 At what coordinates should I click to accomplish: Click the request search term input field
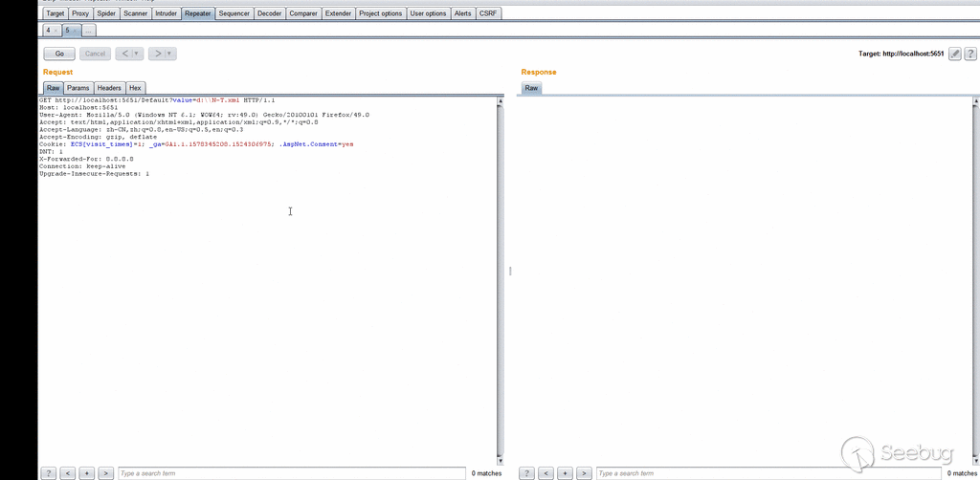coord(290,473)
